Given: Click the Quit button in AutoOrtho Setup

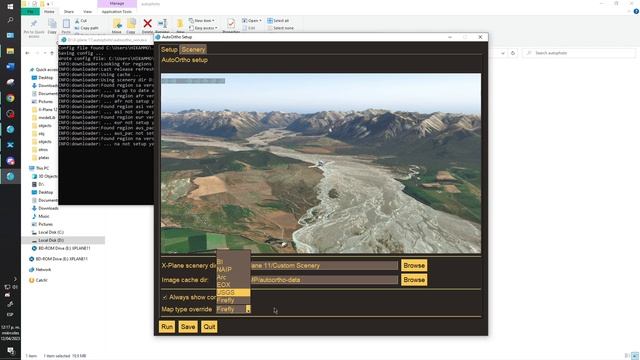Looking at the screenshot, I should tap(209, 327).
